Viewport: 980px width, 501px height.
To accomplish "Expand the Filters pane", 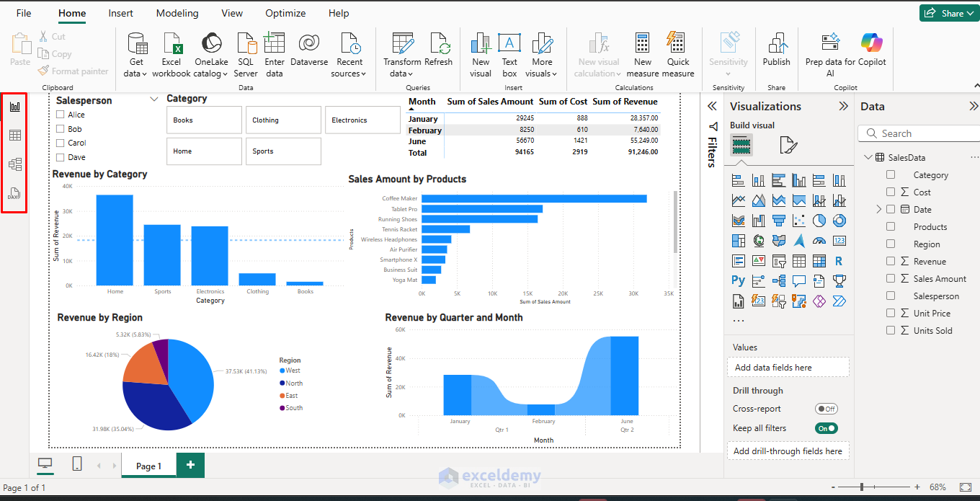I will click(712, 106).
